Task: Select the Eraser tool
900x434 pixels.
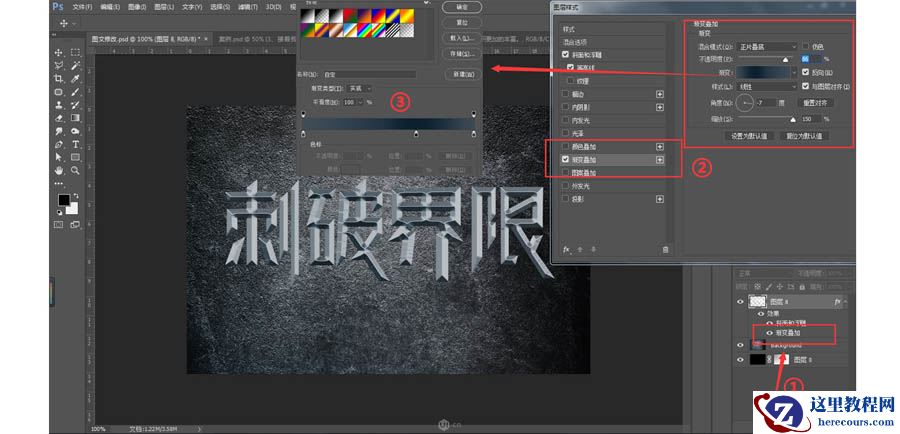Action: [x=59, y=118]
